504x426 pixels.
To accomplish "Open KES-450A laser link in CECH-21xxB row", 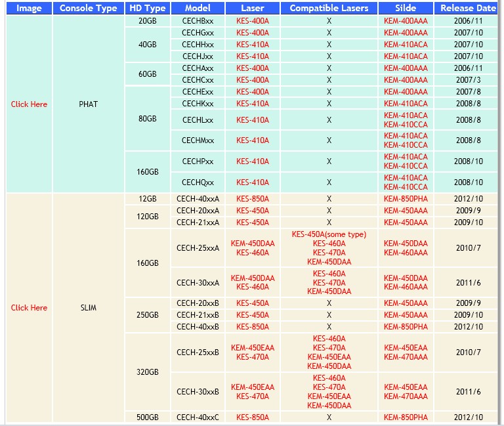I will coord(253,315).
